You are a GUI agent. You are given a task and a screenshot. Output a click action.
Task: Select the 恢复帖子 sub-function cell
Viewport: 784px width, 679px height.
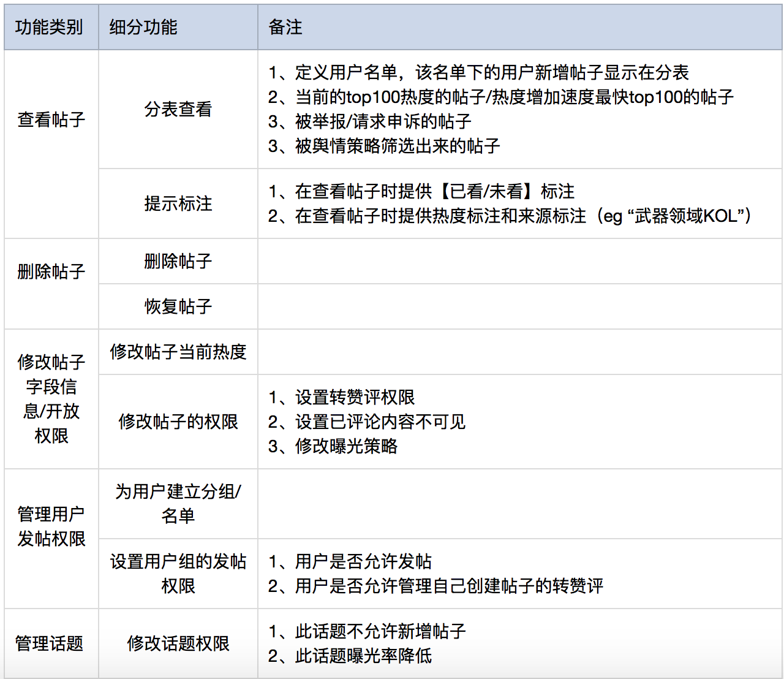[x=178, y=306]
